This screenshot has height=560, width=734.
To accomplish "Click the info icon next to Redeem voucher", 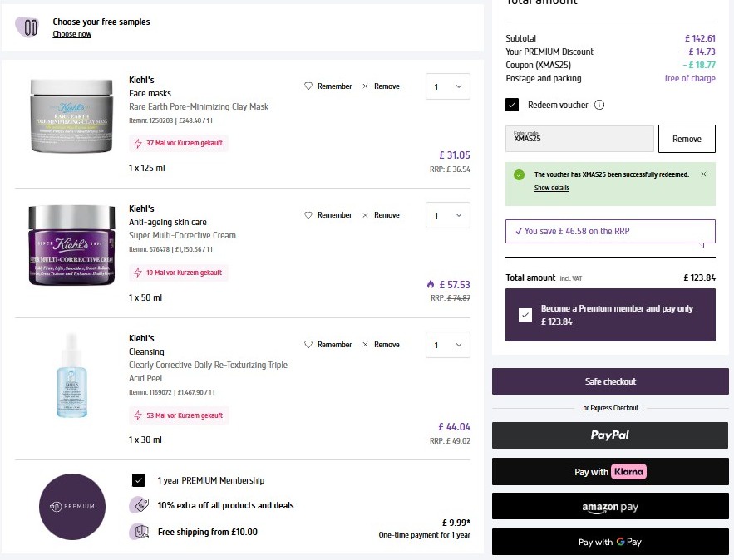I will click(x=599, y=106).
